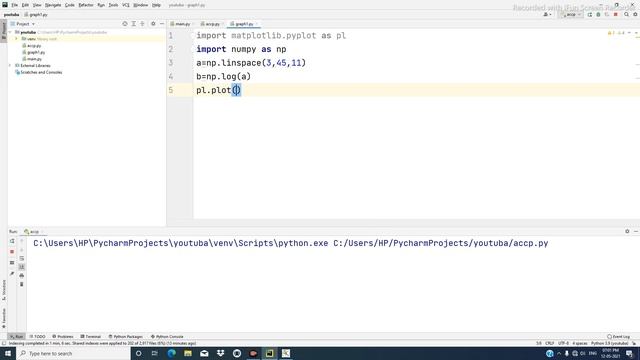The height and width of the screenshot is (360, 640).
Task: Open the Run tool window tab
Action: coord(16,337)
